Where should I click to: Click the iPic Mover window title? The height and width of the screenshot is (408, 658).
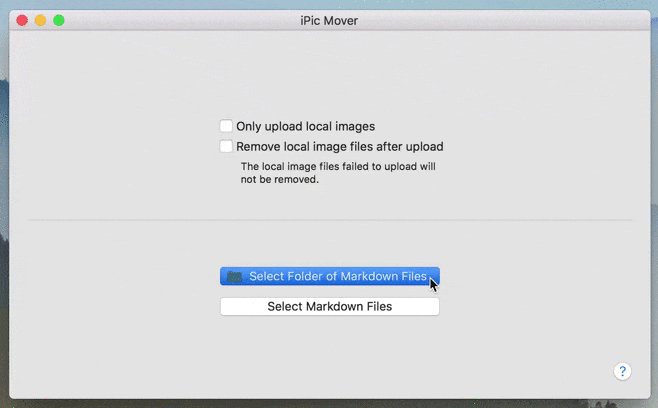(329, 21)
